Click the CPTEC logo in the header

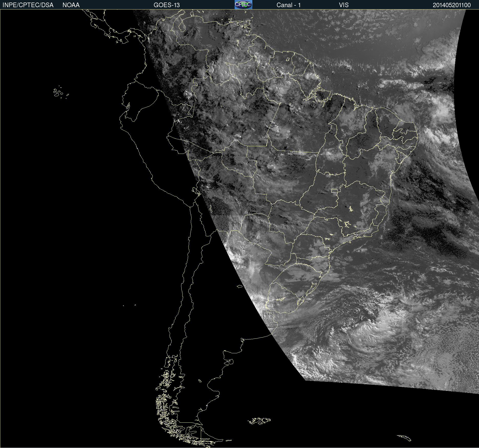tap(243, 5)
